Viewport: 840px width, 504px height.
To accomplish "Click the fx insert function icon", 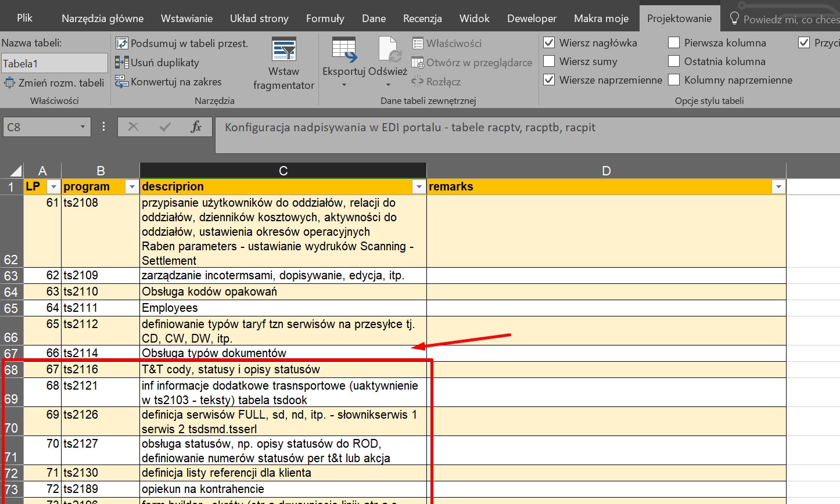I will click(x=196, y=127).
